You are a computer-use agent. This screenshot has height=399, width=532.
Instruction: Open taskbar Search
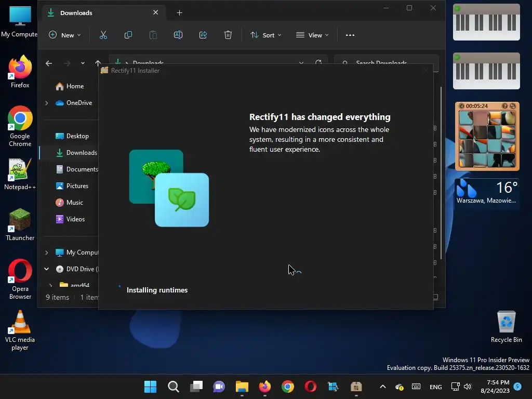point(174,387)
